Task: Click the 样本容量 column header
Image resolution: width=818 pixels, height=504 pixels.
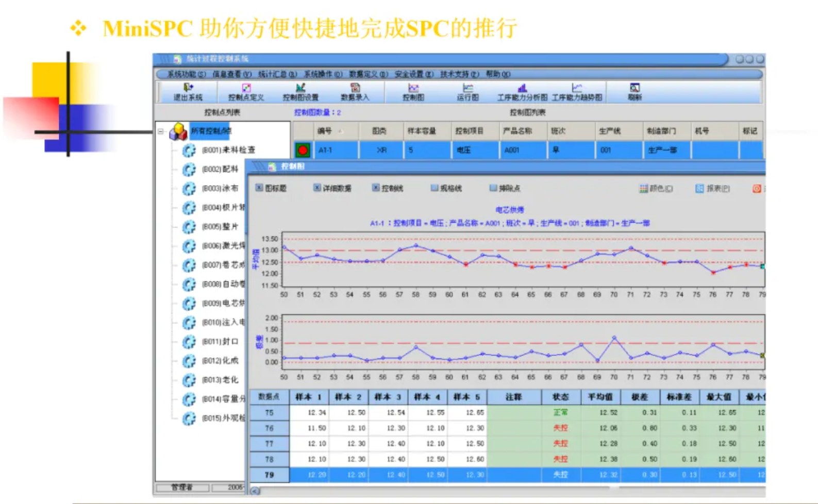Action: [427, 131]
